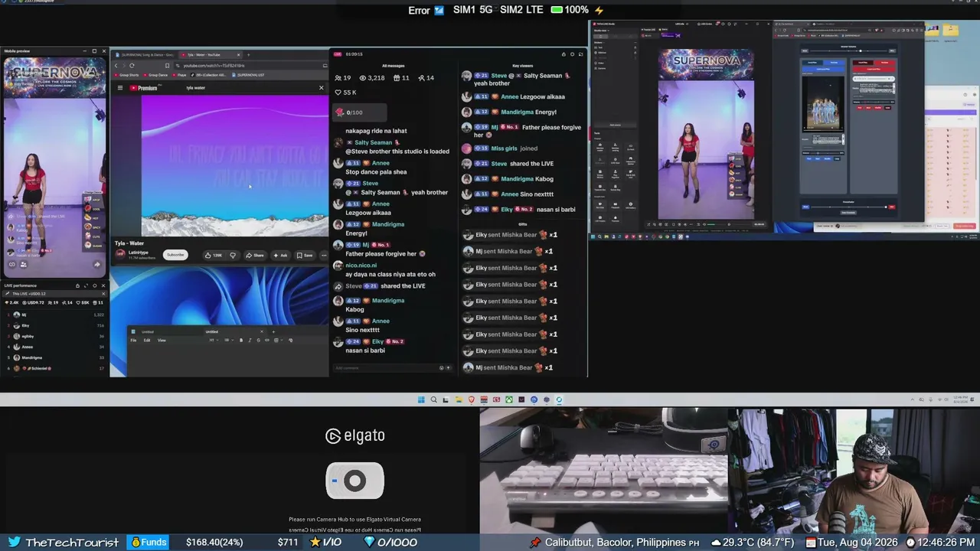Open a new browser tab

[x=248, y=54]
